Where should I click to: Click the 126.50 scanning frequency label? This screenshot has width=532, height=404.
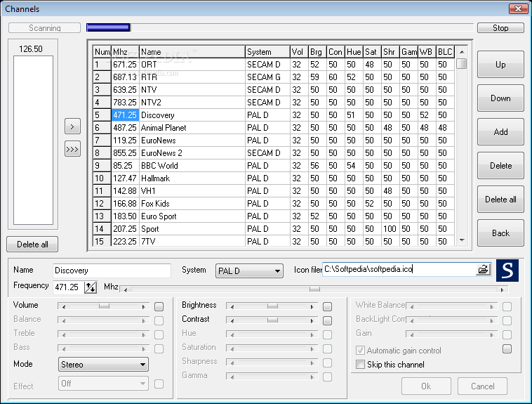[31, 49]
